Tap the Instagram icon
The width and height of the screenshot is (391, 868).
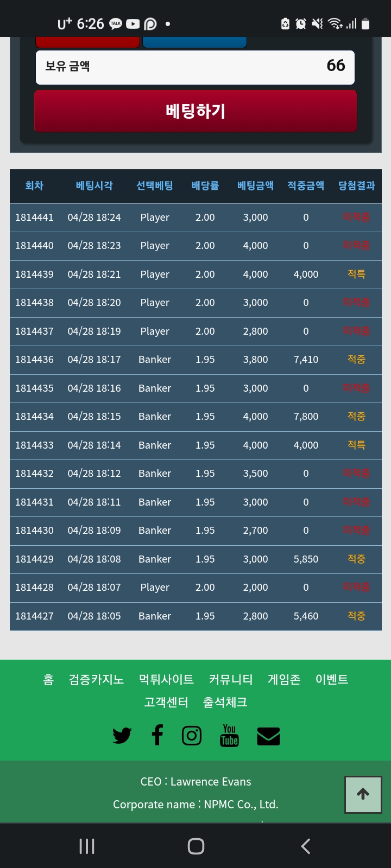tap(192, 736)
